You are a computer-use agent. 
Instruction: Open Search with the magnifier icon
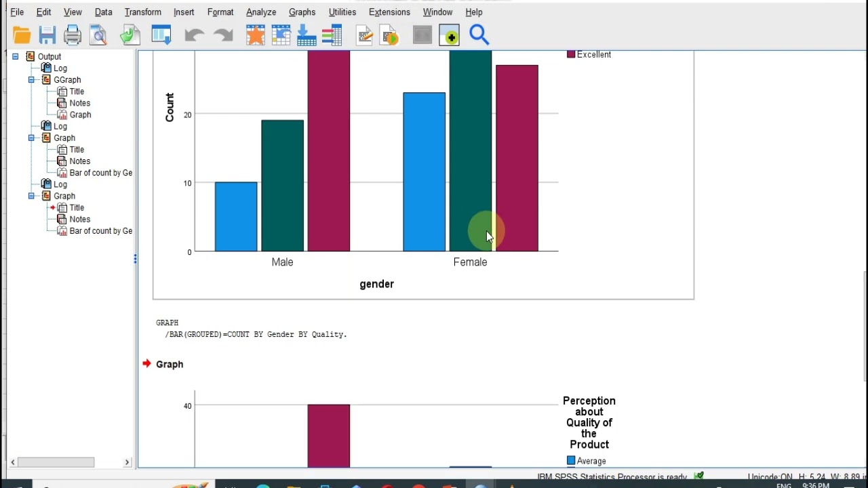pyautogui.click(x=479, y=35)
